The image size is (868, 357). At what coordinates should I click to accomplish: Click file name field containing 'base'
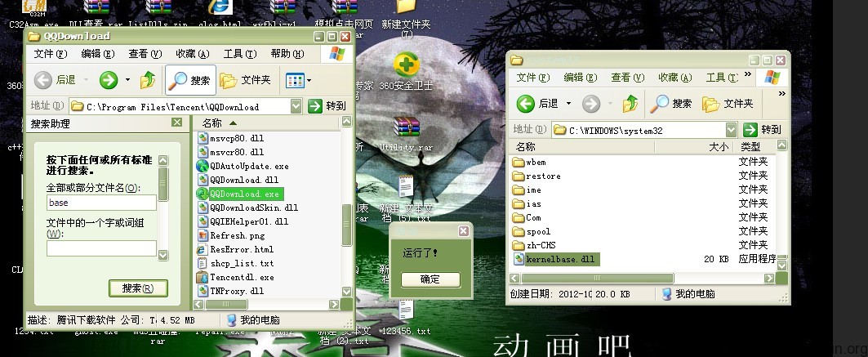point(101,203)
